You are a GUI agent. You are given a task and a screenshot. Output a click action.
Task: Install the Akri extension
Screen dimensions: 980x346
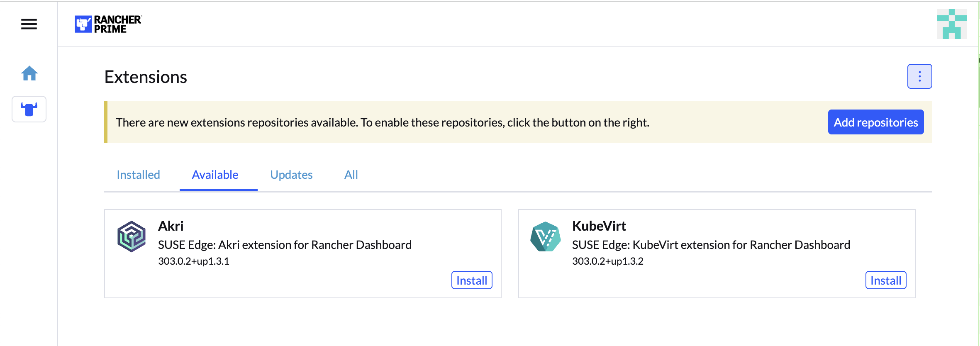(x=471, y=280)
